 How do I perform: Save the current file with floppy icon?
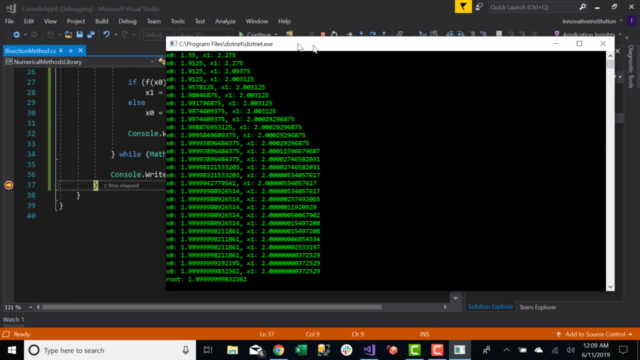(80, 35)
